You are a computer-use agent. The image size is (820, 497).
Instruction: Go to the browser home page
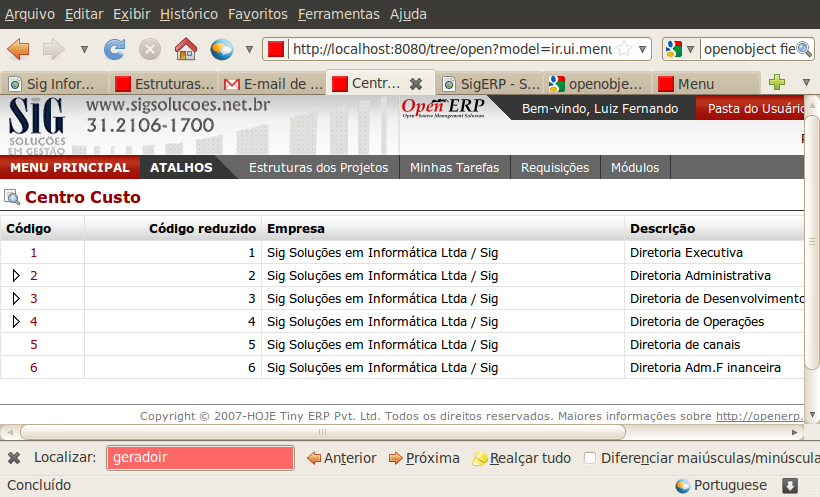point(186,49)
